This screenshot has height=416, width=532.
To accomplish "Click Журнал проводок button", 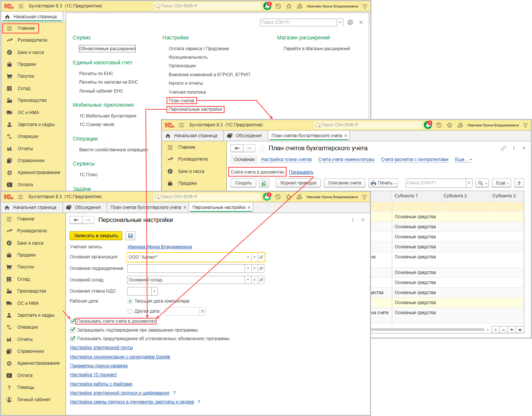I will pos(298,183).
